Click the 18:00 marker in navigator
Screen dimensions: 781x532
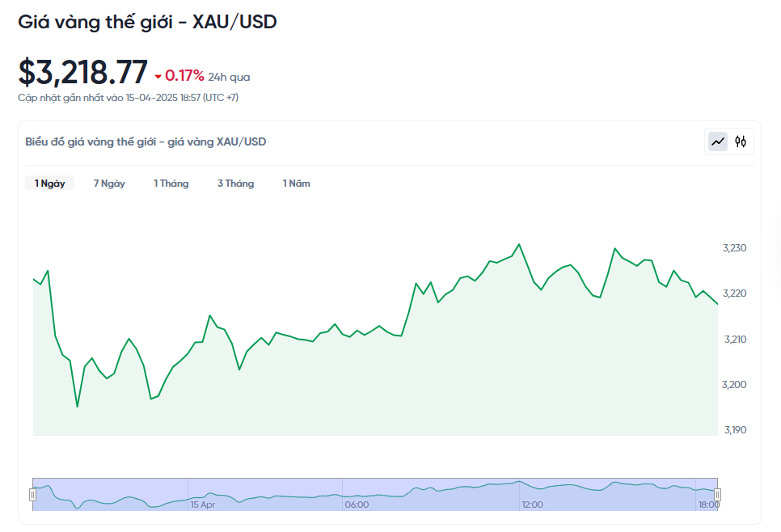point(708,505)
